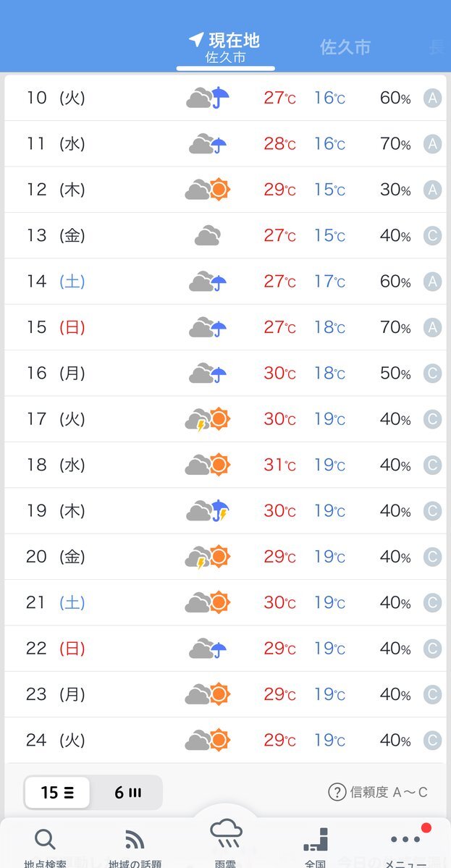Select the row for 18 (水) with 31℃
The image size is (451, 868).
(225, 465)
